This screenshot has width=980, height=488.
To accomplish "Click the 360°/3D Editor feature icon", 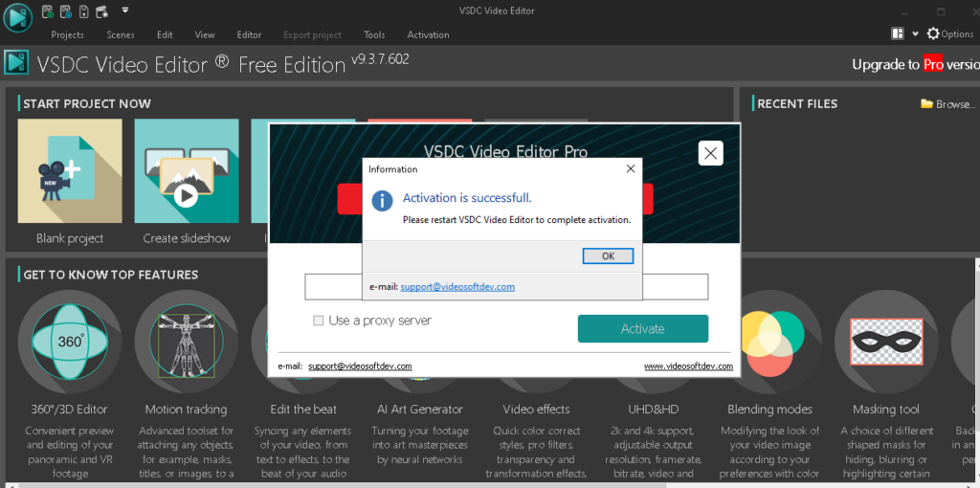I will (70, 342).
